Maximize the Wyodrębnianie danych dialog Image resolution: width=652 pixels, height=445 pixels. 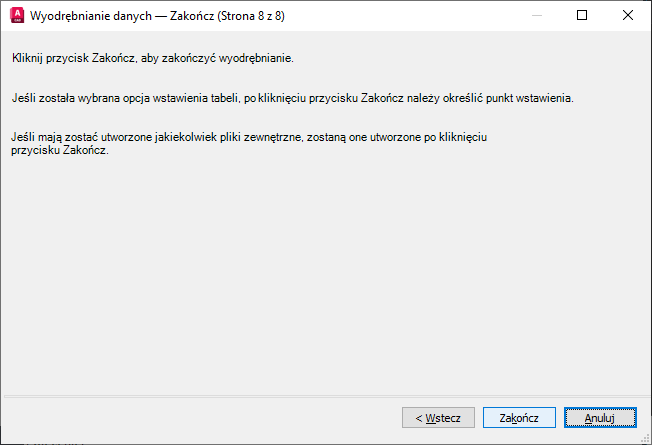point(583,15)
